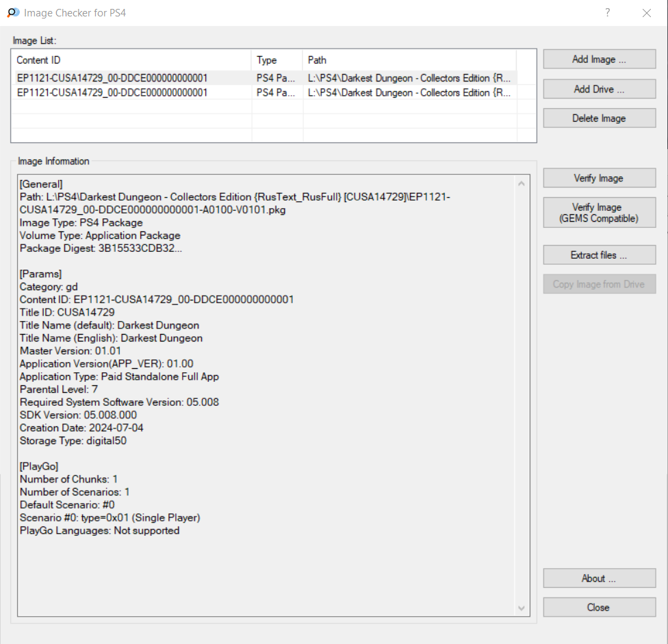
Task: Open the Extract files dialog
Action: [599, 255]
